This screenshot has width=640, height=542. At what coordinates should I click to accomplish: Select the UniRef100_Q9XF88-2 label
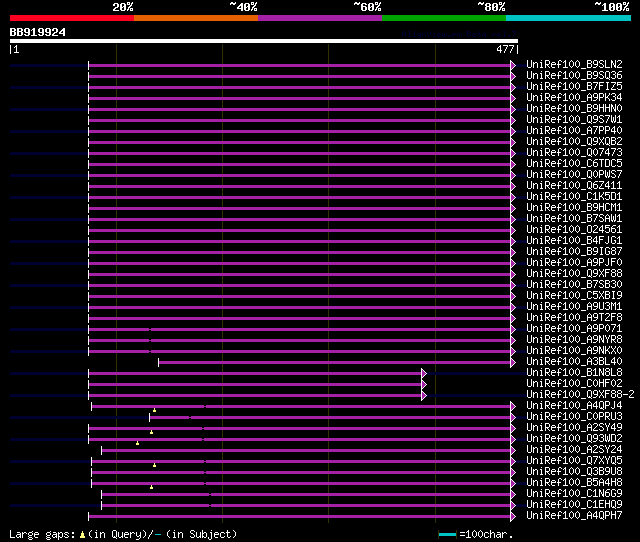580,395
